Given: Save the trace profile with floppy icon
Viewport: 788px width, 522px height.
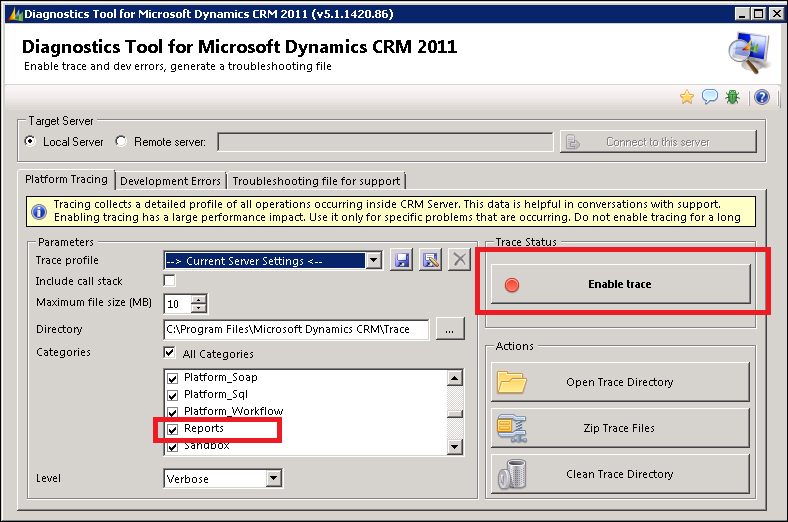Looking at the screenshot, I should [401, 261].
